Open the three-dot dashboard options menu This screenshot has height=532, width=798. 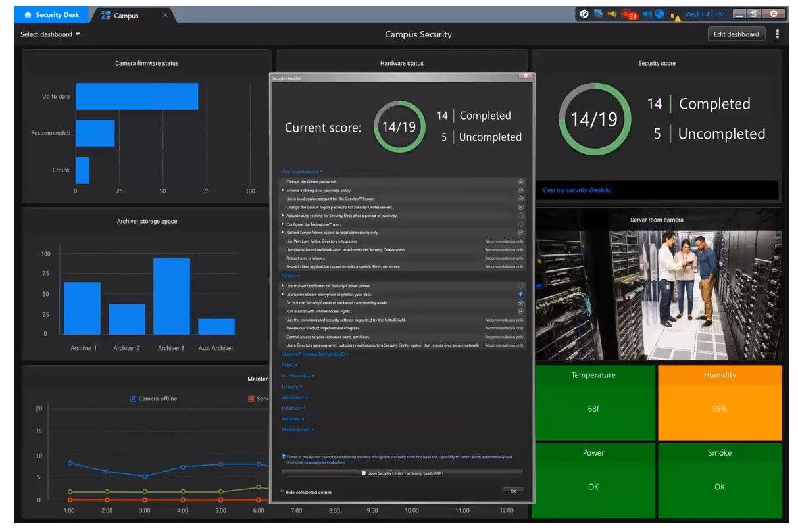(778, 34)
